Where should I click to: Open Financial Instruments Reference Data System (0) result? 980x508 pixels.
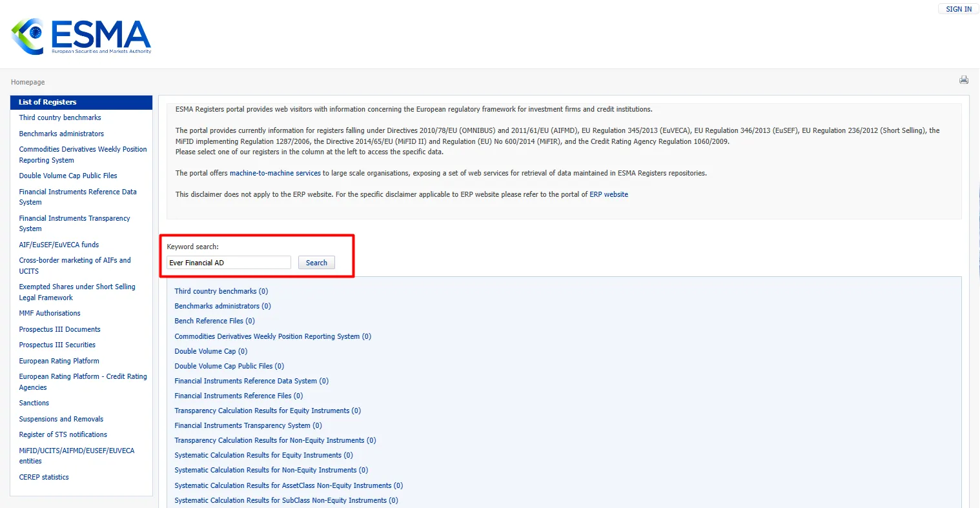coord(252,381)
